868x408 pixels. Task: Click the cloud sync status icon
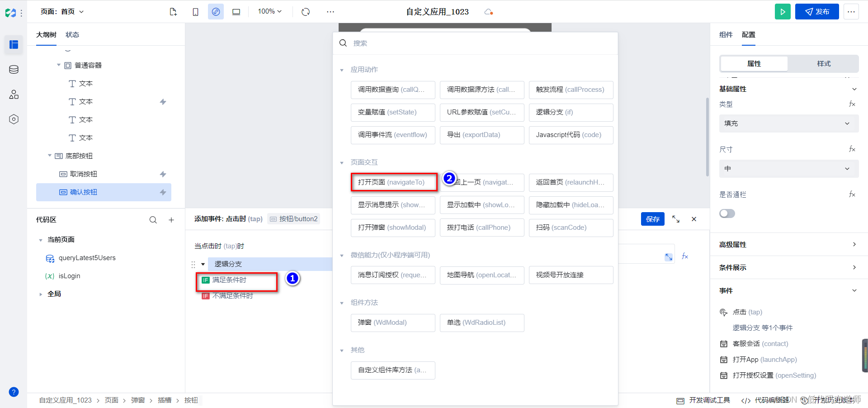click(x=489, y=12)
